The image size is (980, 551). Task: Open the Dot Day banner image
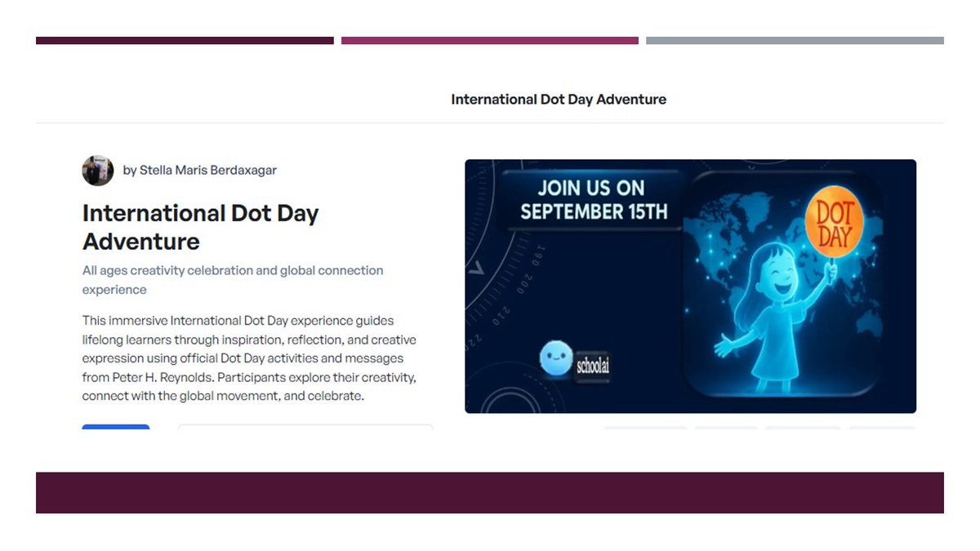[x=690, y=286]
